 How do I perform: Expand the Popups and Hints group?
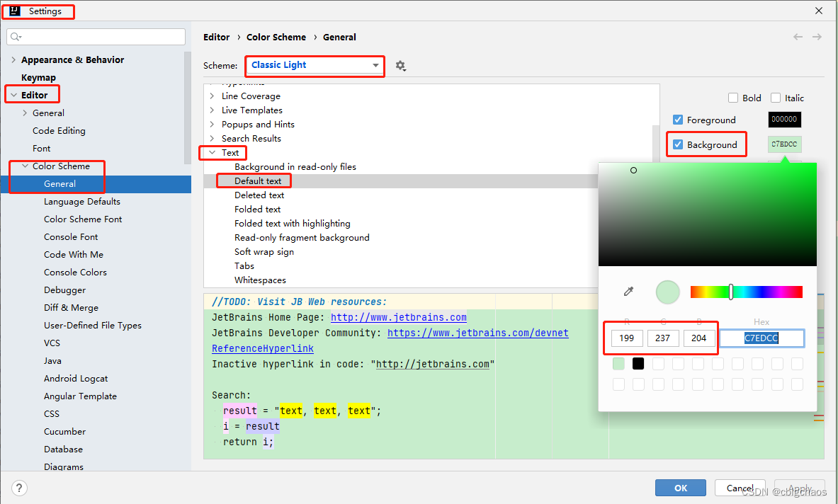click(x=213, y=125)
